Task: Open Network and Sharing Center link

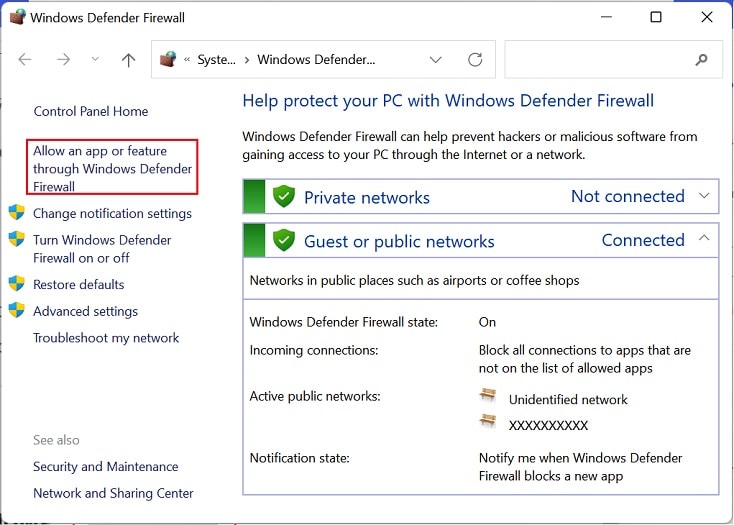Action: tap(113, 493)
